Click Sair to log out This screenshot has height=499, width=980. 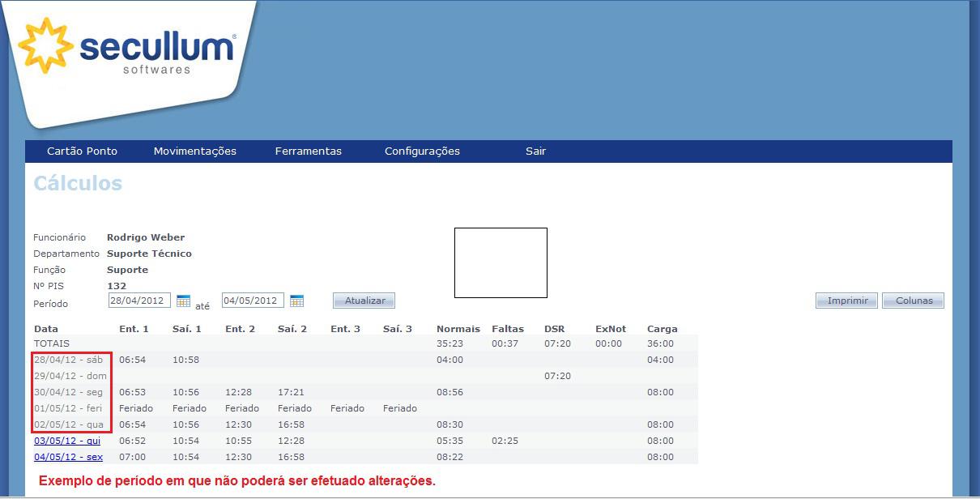pyautogui.click(x=535, y=151)
